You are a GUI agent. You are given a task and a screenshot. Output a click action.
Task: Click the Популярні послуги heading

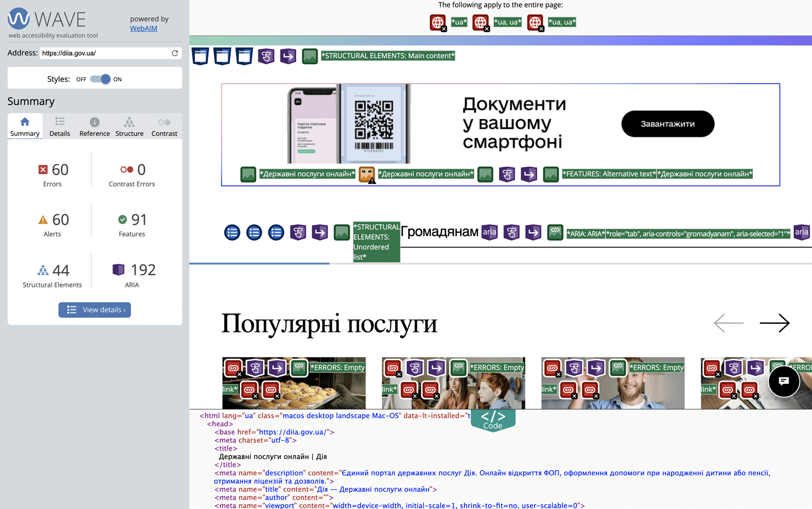(329, 323)
